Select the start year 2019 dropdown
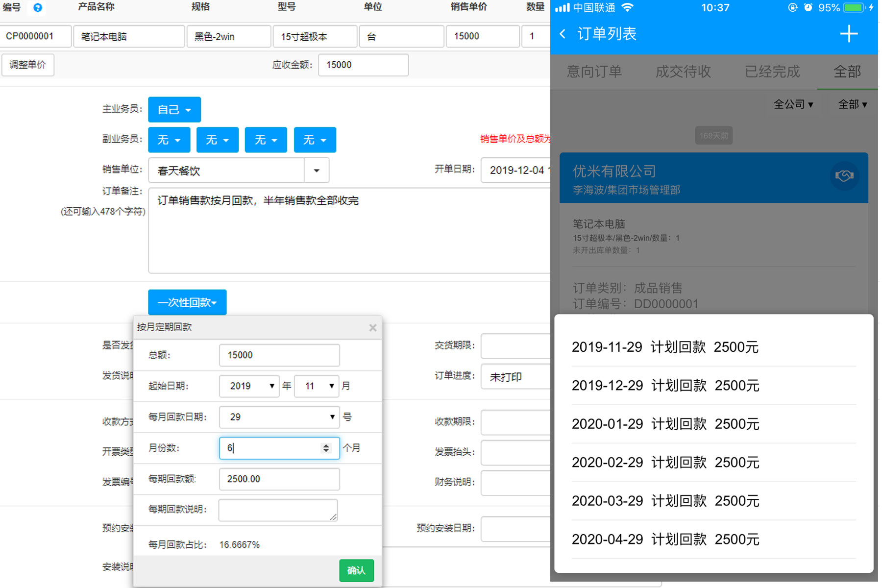Screen dimensions: 882x588 pyautogui.click(x=249, y=386)
